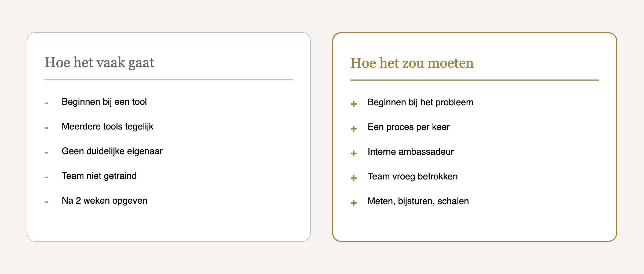Click the text Interne ambassadeur
Image resolution: width=644 pixels, height=274 pixels.
pos(411,152)
